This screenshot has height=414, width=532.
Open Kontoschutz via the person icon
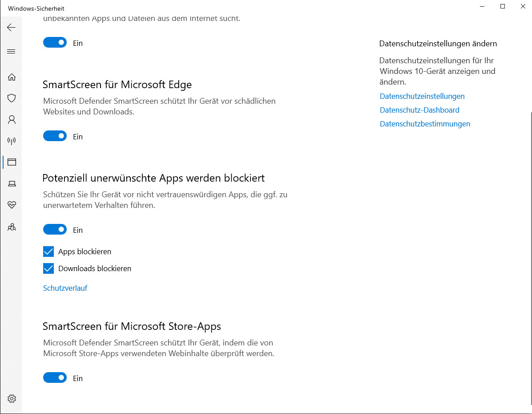(x=12, y=119)
